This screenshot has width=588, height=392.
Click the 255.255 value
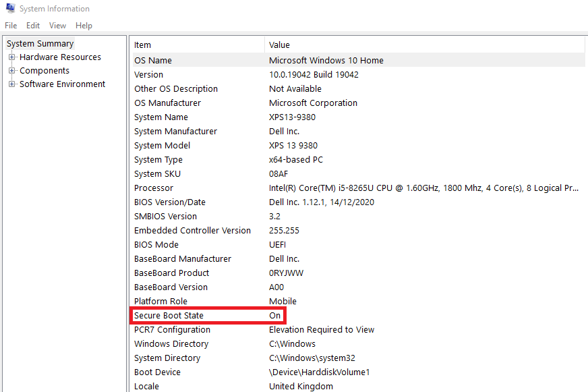click(285, 231)
